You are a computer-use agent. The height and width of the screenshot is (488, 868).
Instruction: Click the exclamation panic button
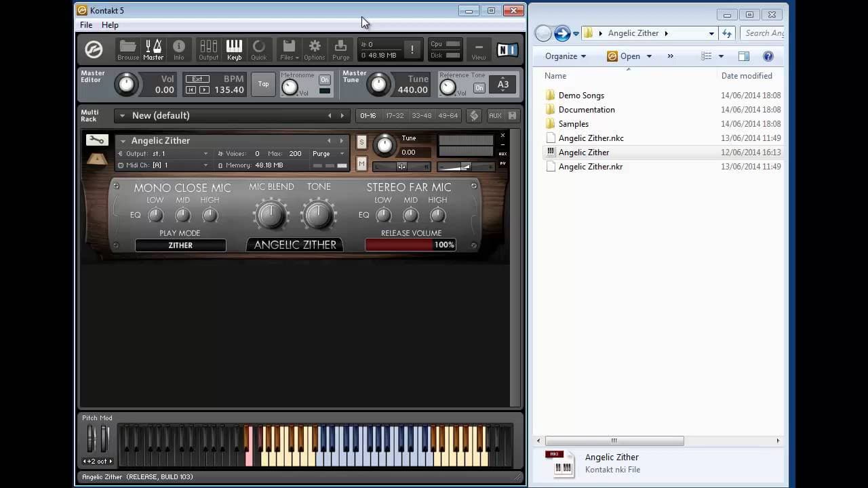pos(412,49)
